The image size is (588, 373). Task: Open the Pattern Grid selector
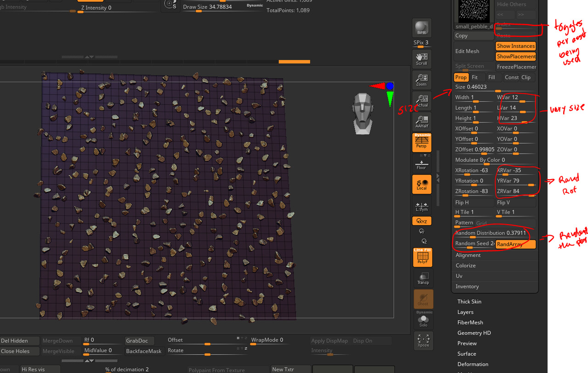coord(495,223)
